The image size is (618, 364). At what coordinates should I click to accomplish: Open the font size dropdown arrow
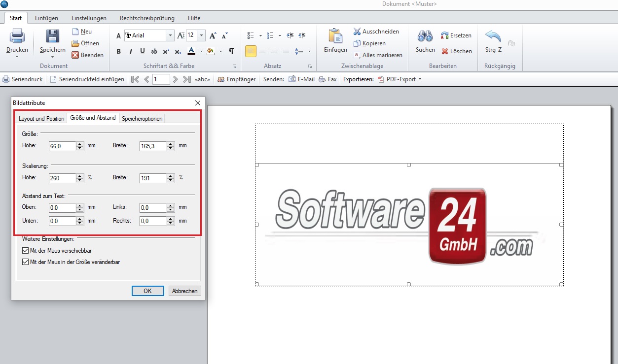[x=201, y=35]
